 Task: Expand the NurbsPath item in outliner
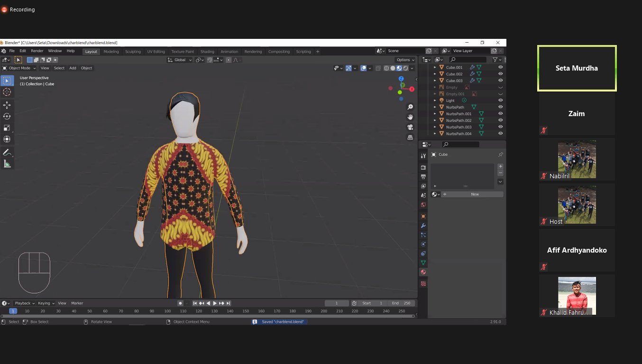[x=435, y=107]
